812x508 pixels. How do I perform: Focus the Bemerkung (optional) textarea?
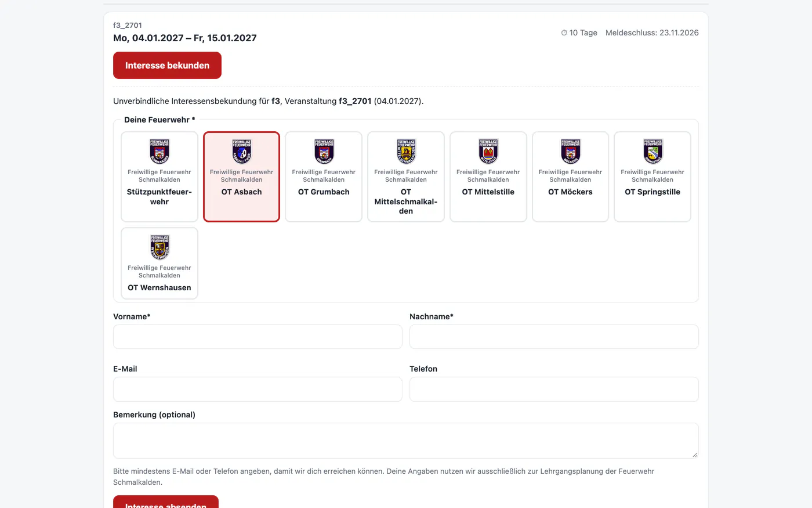(x=406, y=441)
